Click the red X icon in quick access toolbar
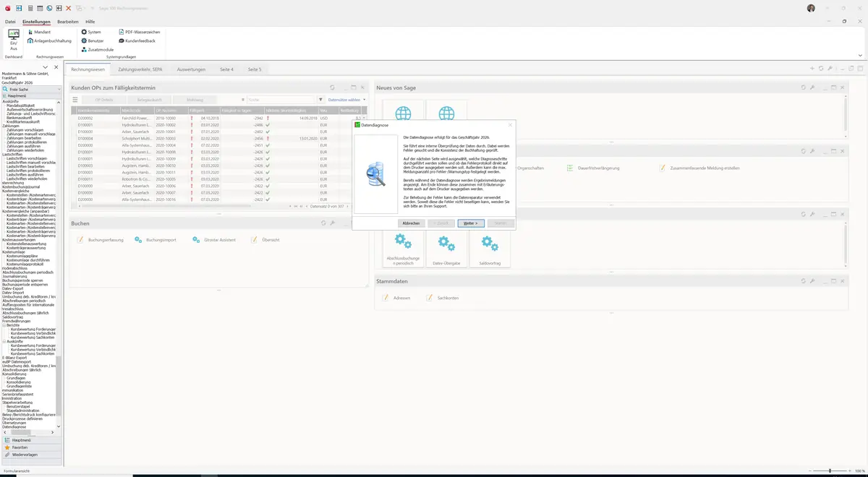 pyautogui.click(x=68, y=8)
